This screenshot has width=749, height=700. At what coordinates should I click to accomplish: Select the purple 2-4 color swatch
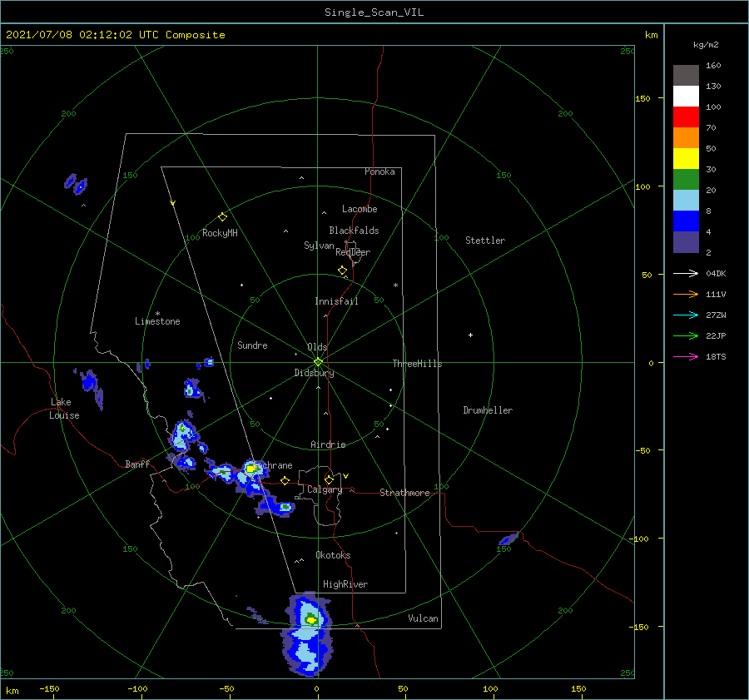click(x=686, y=242)
